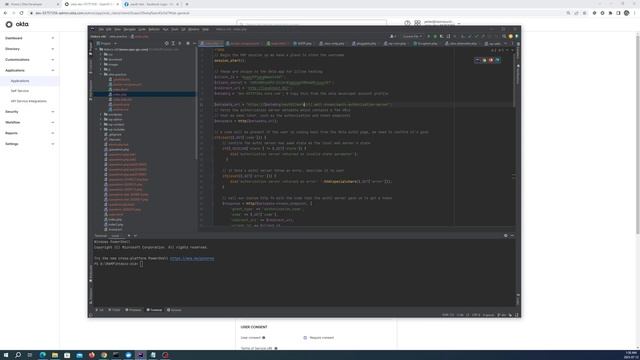Collapse okta-practice folder in Project tree
Viewport: 640px width, 360px height.
coord(101,74)
